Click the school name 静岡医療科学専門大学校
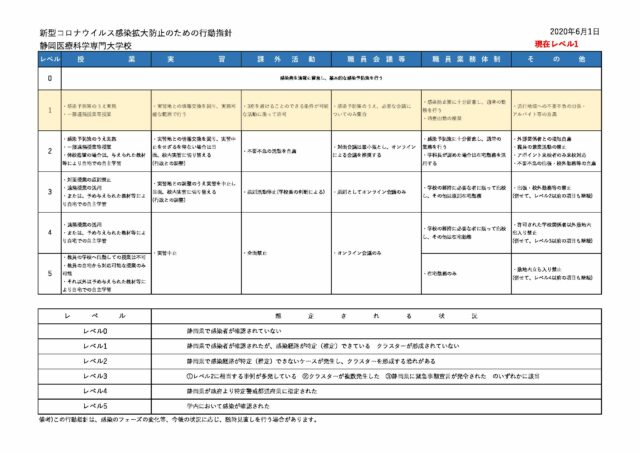640x452 pixels. (89, 46)
